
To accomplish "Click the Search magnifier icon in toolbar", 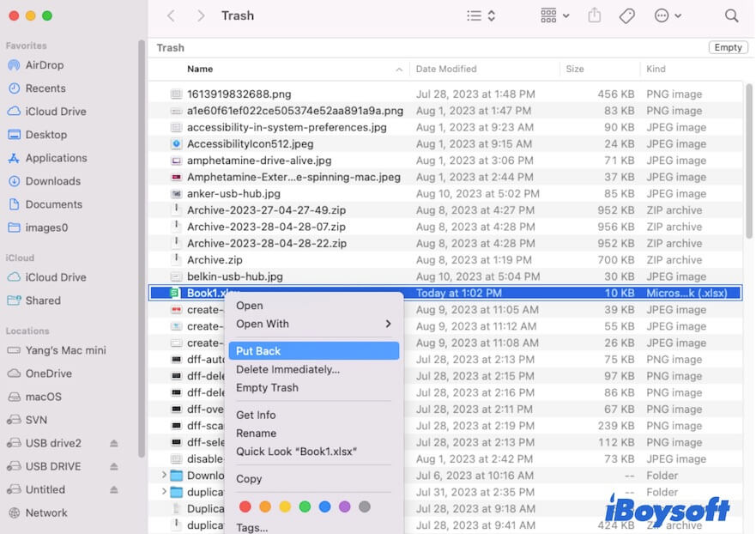I will click(731, 15).
